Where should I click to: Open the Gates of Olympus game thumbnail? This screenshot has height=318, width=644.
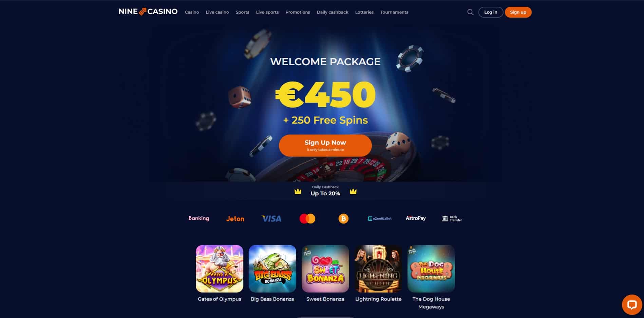coord(220,269)
